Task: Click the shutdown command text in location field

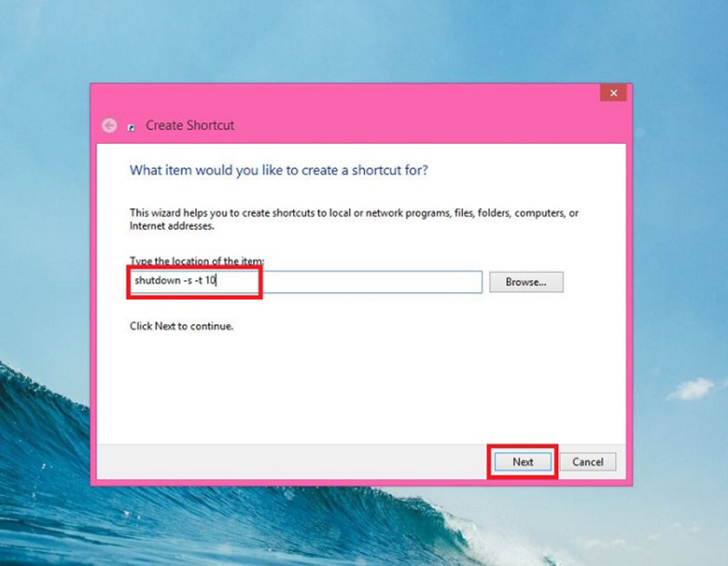Action: coord(175,281)
